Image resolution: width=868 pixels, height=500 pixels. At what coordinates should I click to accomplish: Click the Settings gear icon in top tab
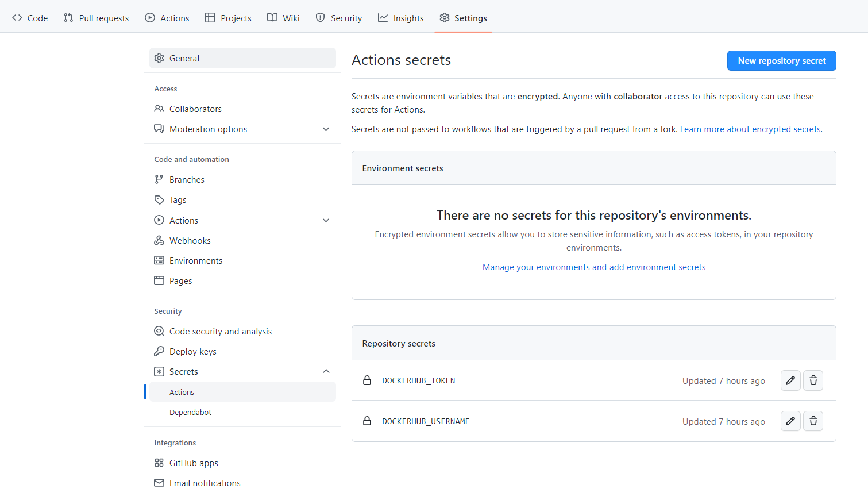(x=445, y=18)
